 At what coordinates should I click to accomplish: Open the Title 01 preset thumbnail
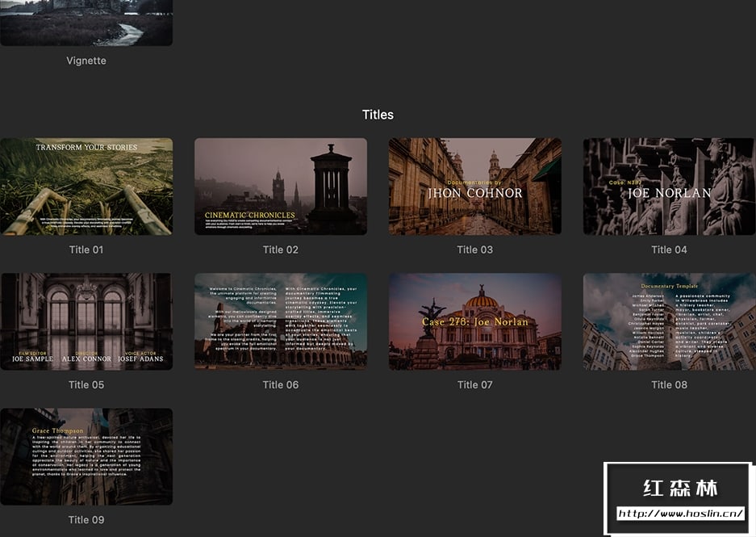86,187
